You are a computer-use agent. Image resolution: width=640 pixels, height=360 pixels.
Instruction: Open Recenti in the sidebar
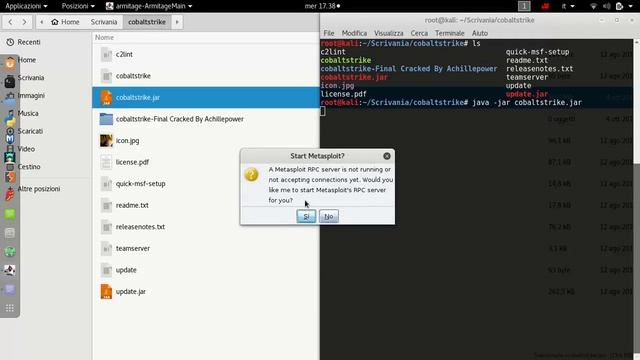pos(29,42)
